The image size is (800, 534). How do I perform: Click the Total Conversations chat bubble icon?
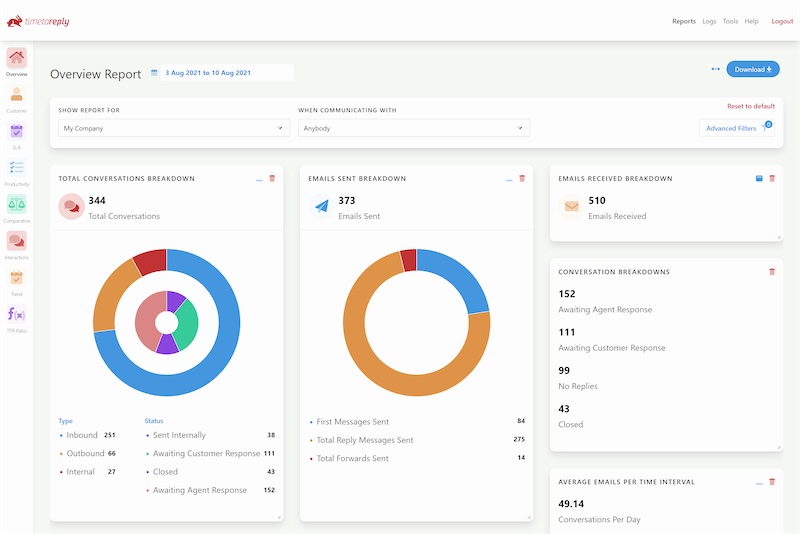click(71, 207)
